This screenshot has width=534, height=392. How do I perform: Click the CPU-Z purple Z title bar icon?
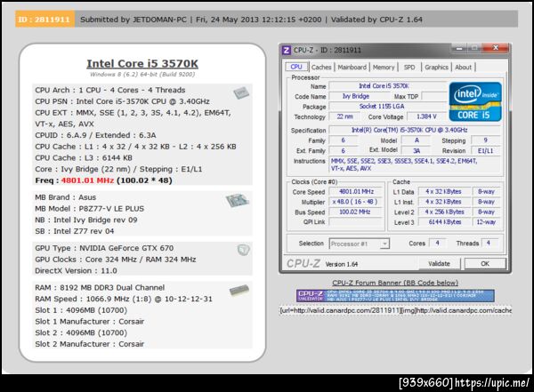286,51
